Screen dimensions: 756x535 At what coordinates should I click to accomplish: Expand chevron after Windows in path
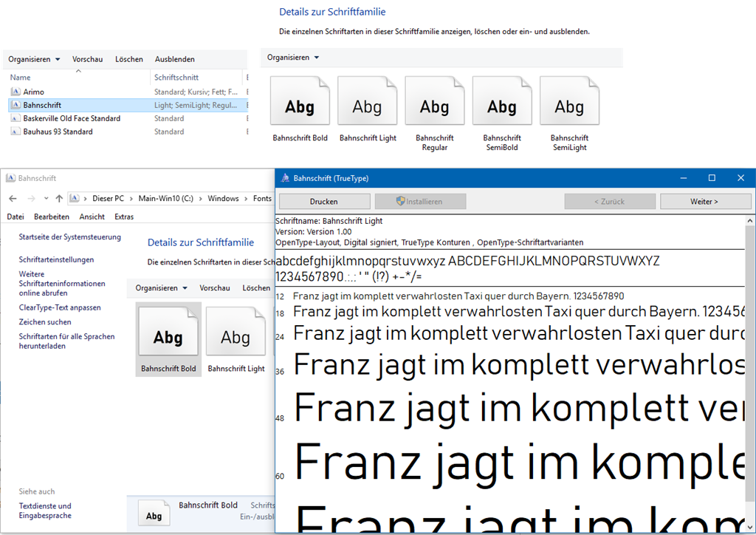[x=246, y=198]
